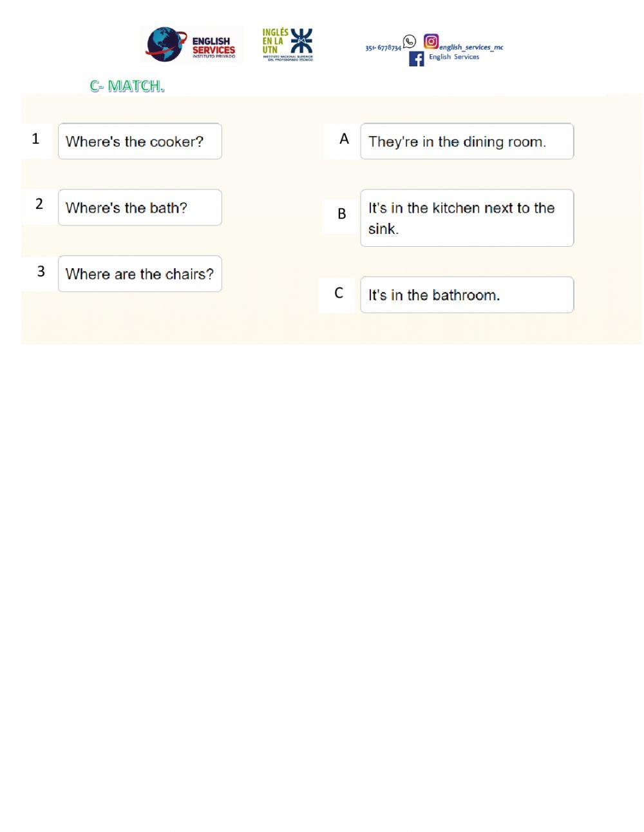Image resolution: width=644 pixels, height=832 pixels.
Task: Click the English Services globe logo
Action: click(166, 44)
